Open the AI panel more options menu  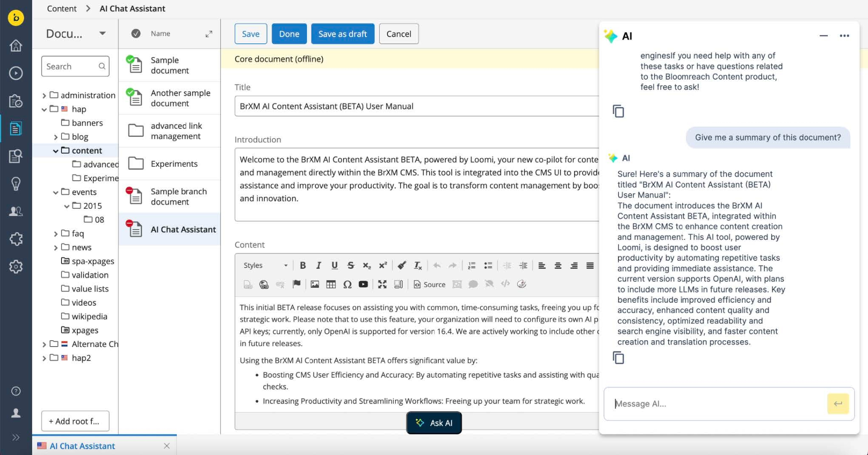844,36
